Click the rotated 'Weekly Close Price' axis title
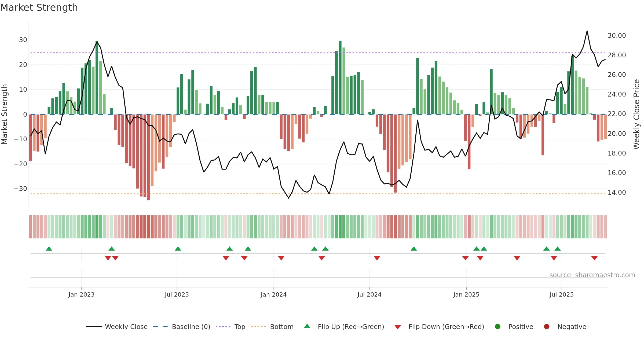 coord(637,114)
